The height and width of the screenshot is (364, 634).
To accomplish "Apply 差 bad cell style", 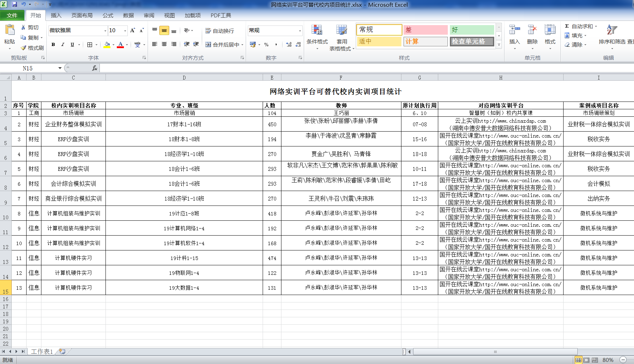I will [x=425, y=30].
